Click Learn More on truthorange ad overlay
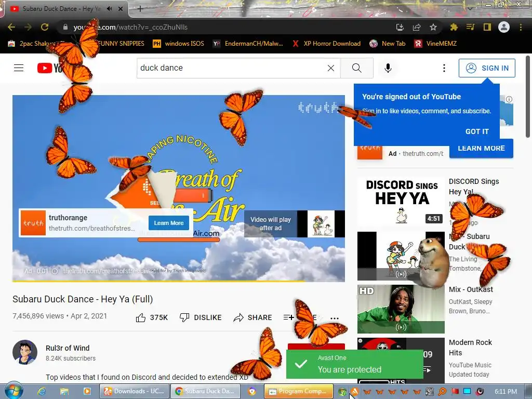 (x=169, y=223)
